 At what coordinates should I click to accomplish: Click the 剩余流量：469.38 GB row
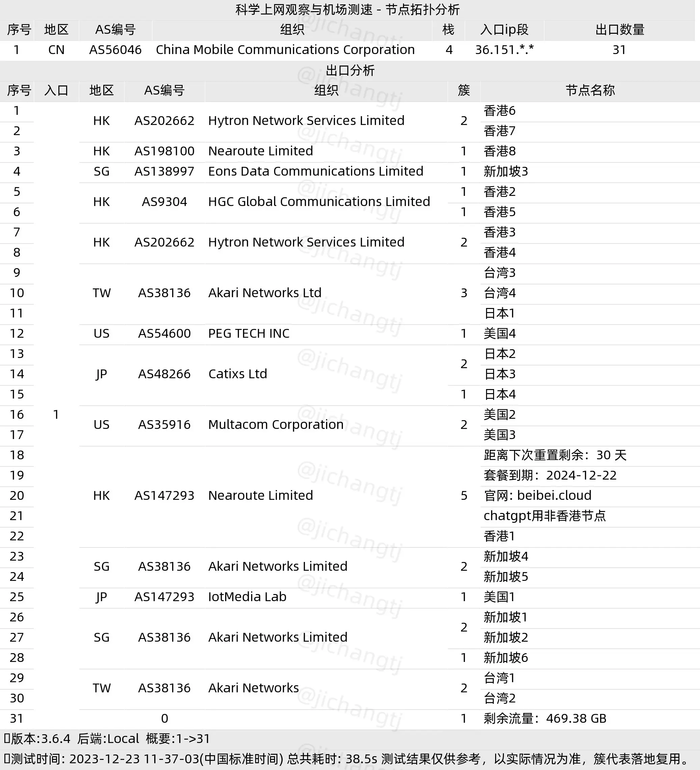545,718
